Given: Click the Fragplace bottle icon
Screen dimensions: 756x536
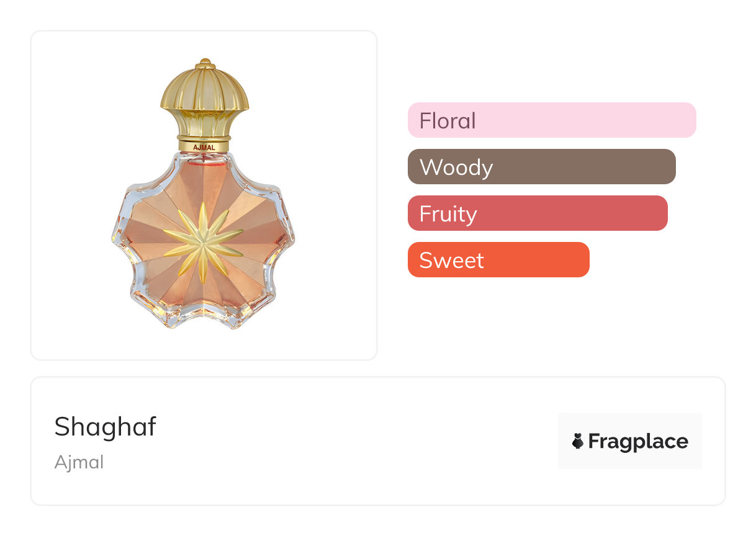Looking at the screenshot, I should click(x=577, y=441).
